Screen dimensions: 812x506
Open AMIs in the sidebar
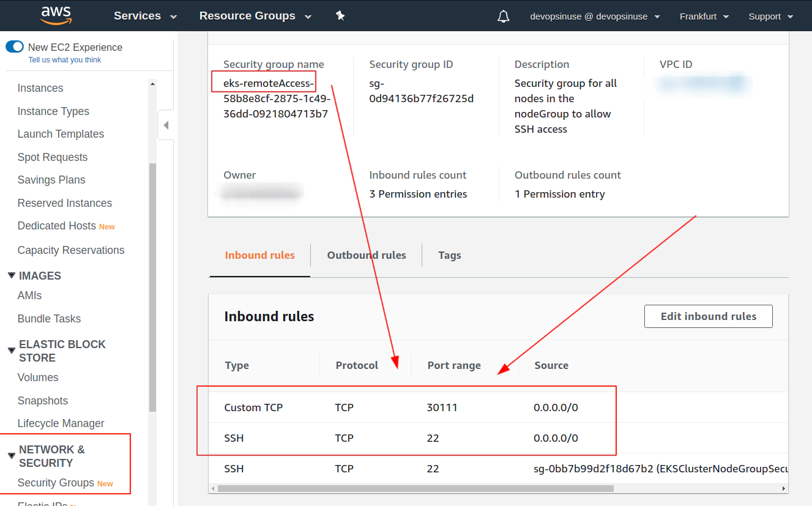click(30, 296)
